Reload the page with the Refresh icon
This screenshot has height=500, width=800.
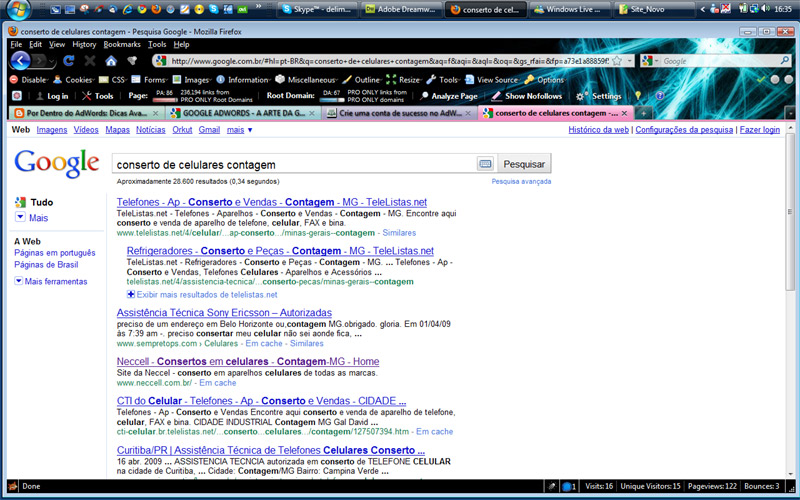pos(68,61)
